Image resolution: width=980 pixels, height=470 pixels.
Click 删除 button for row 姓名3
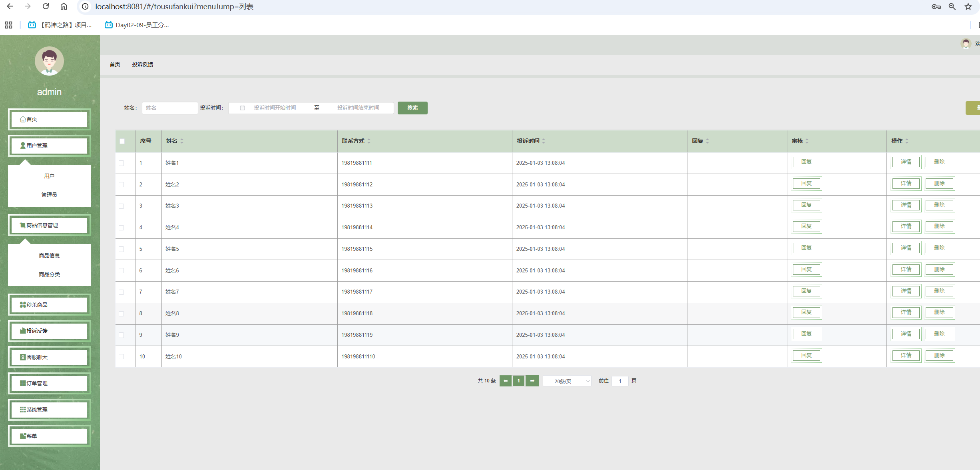pyautogui.click(x=939, y=205)
